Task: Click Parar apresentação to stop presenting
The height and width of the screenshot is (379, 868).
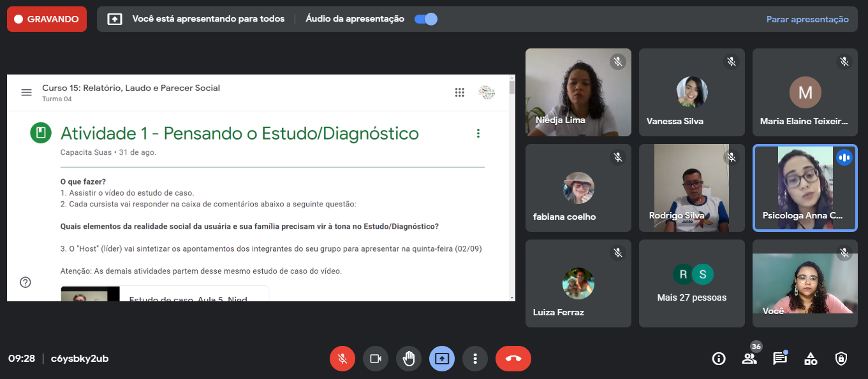Action: tap(807, 19)
